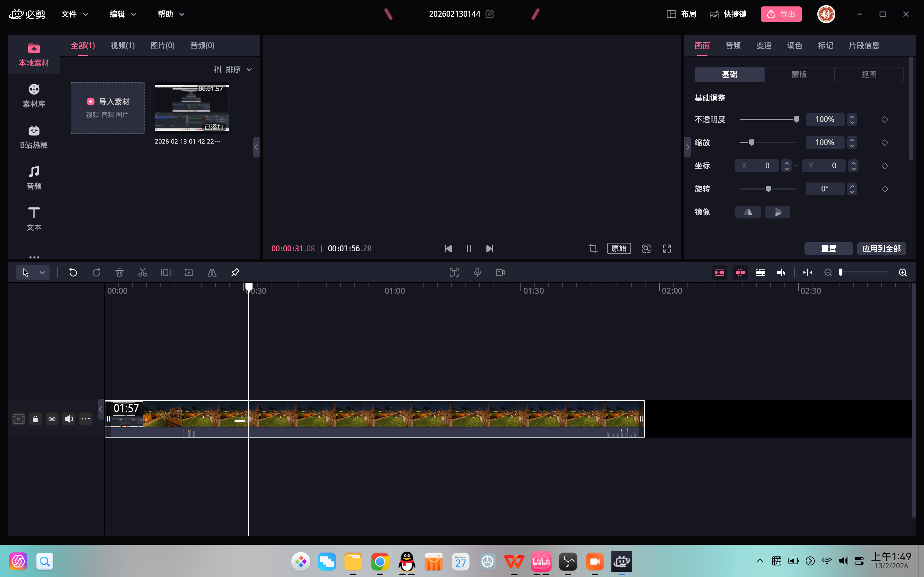The width and height of the screenshot is (924, 577).
Task: Click 应用到全部 button
Action: point(881,248)
